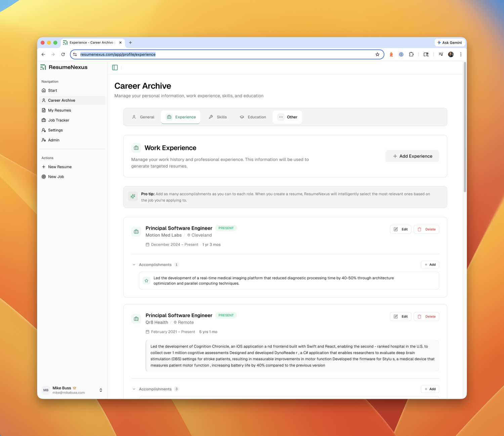Open the user account switcher chevron
The image size is (504, 436).
tap(100, 390)
